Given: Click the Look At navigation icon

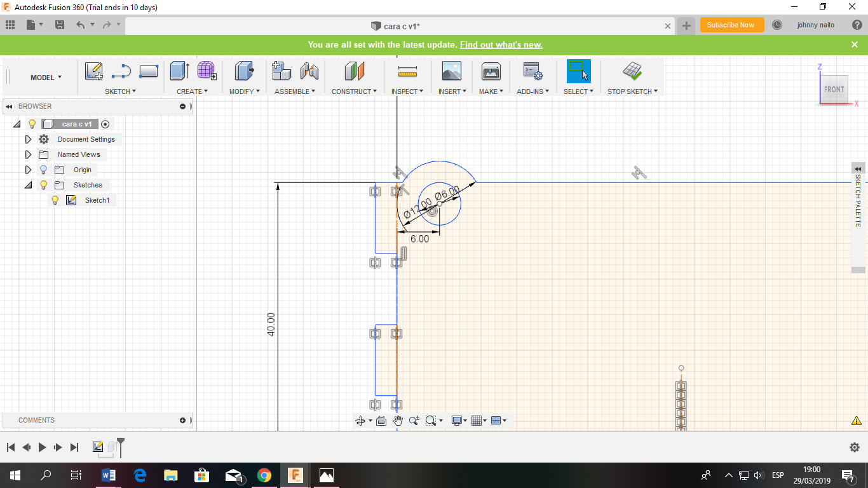Looking at the screenshot, I should (381, 420).
